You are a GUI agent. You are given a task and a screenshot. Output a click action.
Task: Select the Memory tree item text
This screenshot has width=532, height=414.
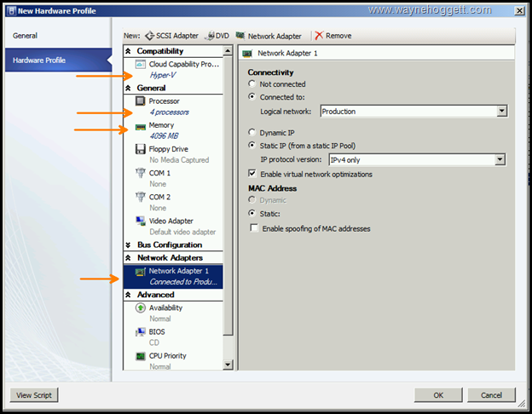[161, 125]
